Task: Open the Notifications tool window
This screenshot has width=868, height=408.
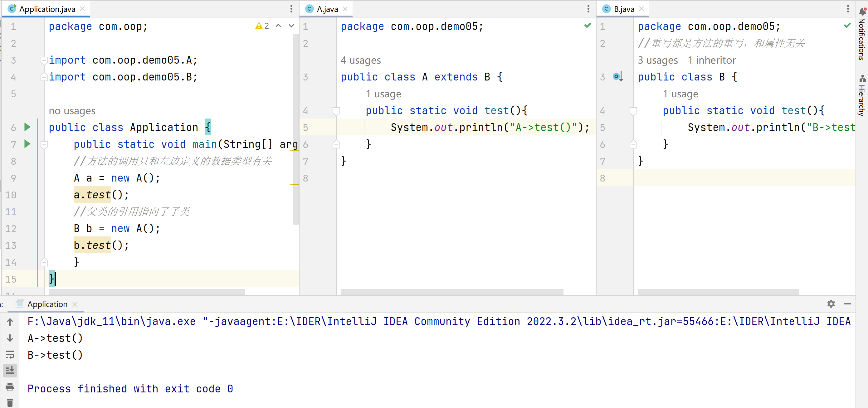Action: 861,34
